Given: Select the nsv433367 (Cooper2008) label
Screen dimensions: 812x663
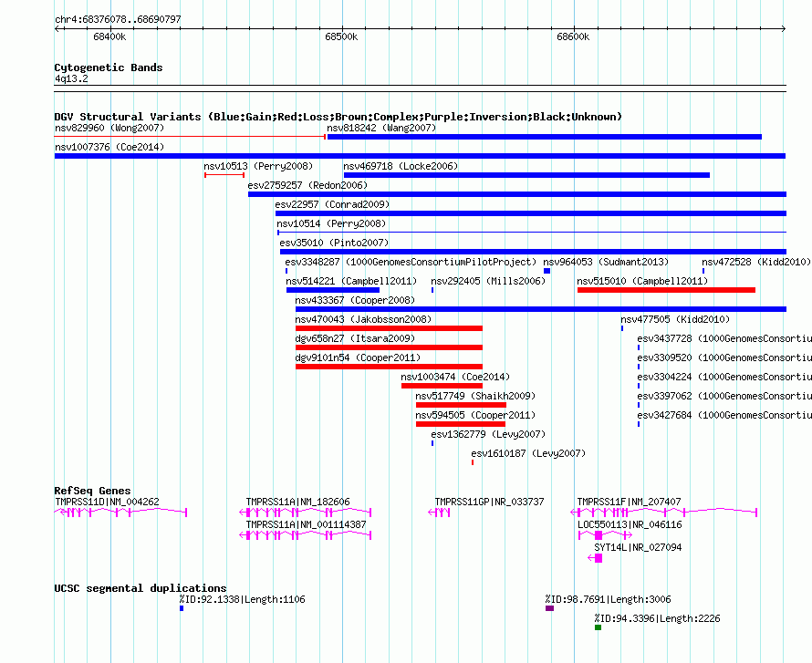Looking at the screenshot, I should [355, 300].
